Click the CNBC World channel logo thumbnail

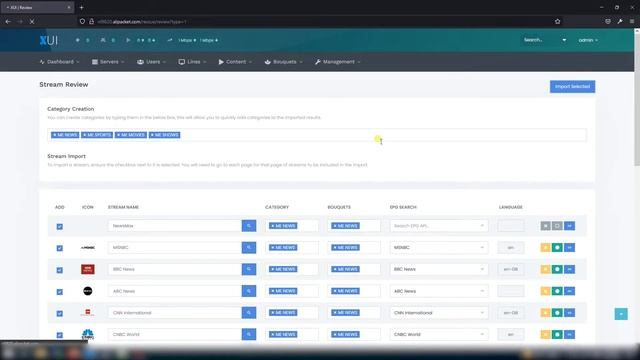88,334
